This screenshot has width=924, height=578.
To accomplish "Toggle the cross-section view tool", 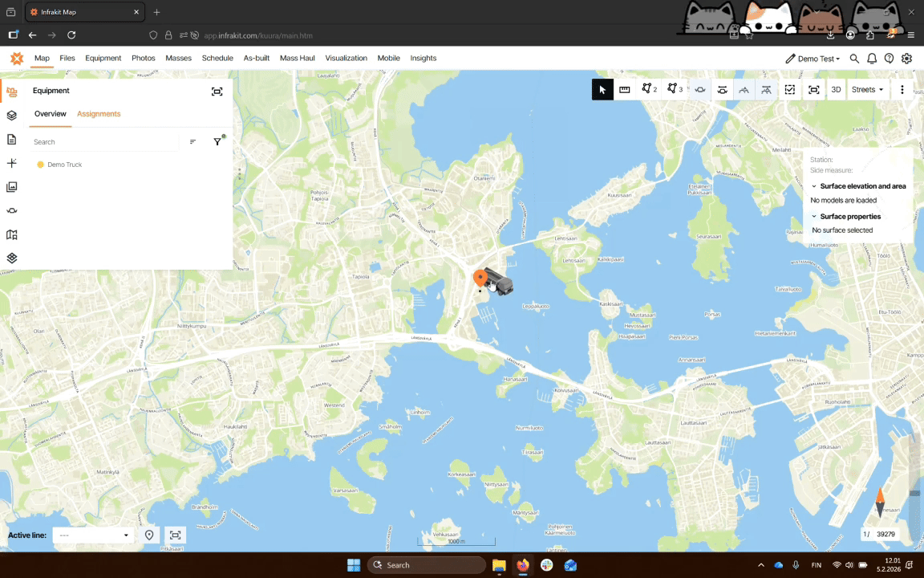I will 700,90.
